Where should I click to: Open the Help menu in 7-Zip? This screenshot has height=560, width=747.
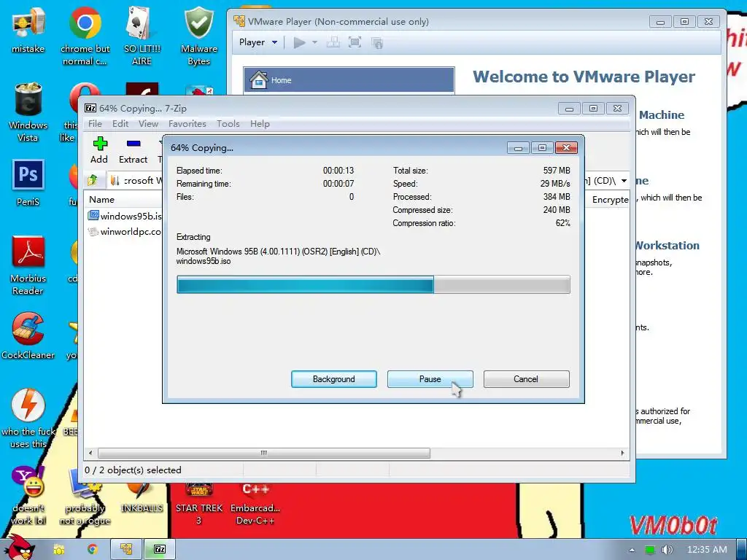tap(260, 124)
